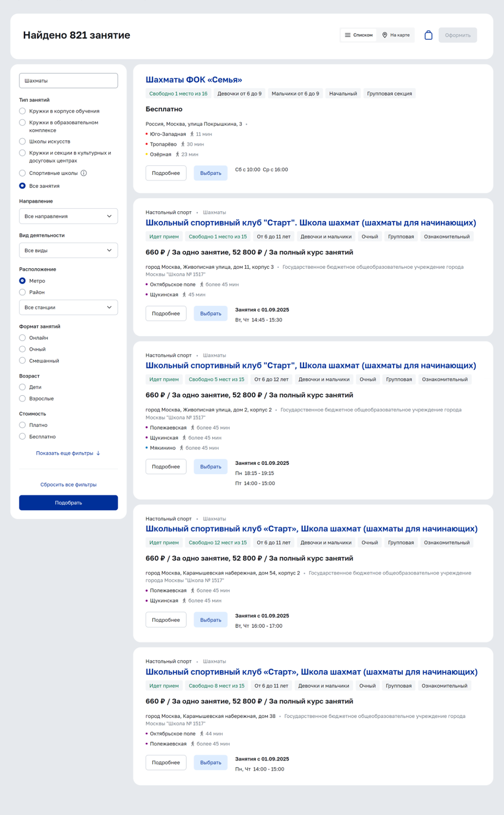
Task: Click the shopping bag cart icon
Action: point(428,35)
